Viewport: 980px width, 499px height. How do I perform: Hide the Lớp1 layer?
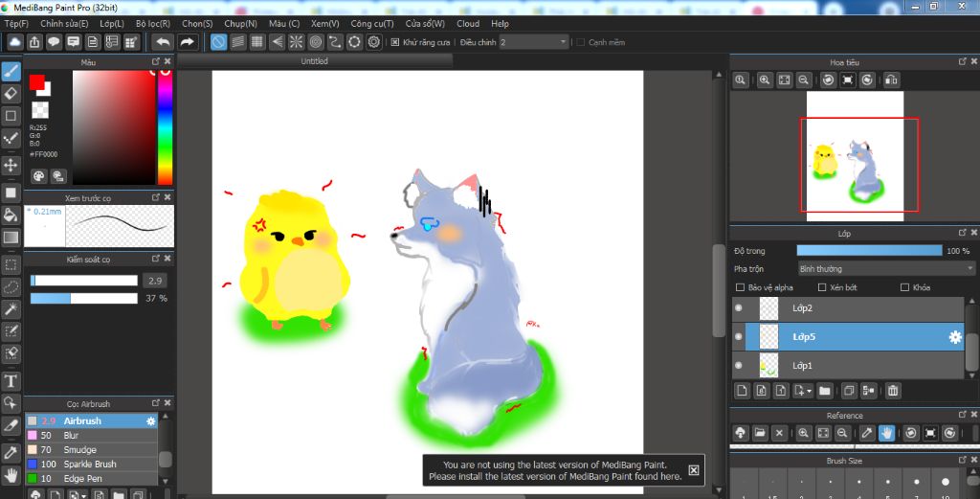[x=739, y=365]
